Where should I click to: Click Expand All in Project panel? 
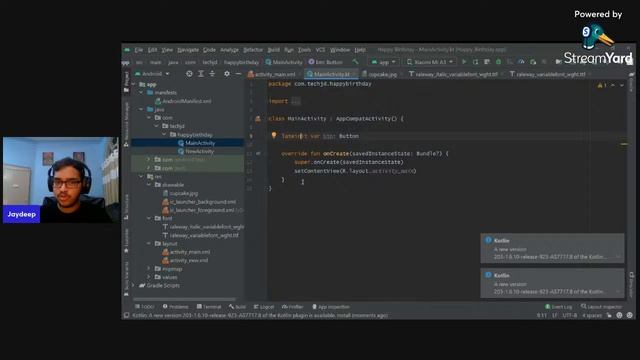coord(201,74)
